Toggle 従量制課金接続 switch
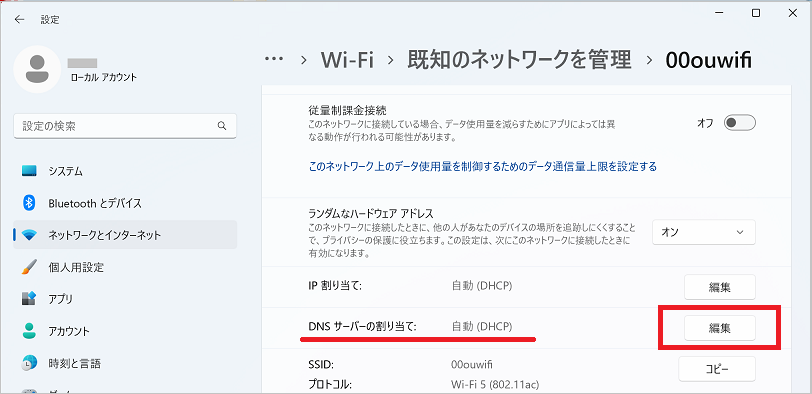Viewport: 812px width, 394px height. (740, 123)
